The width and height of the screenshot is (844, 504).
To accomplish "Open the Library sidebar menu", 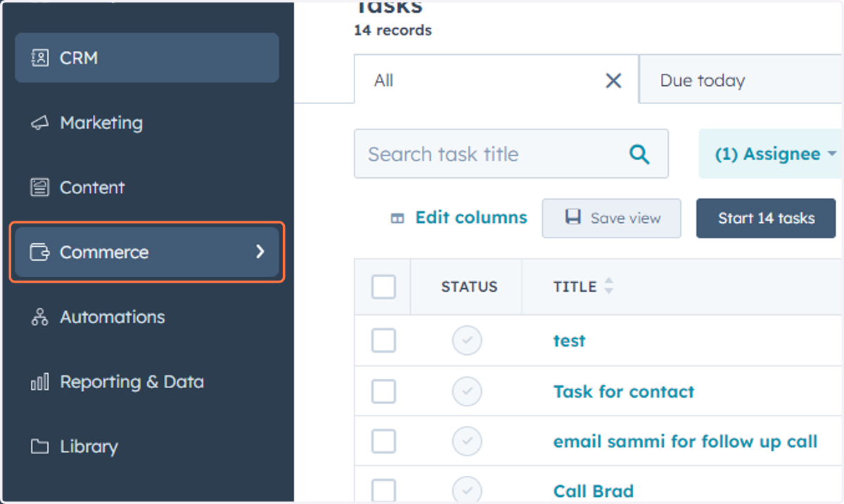I will click(147, 446).
